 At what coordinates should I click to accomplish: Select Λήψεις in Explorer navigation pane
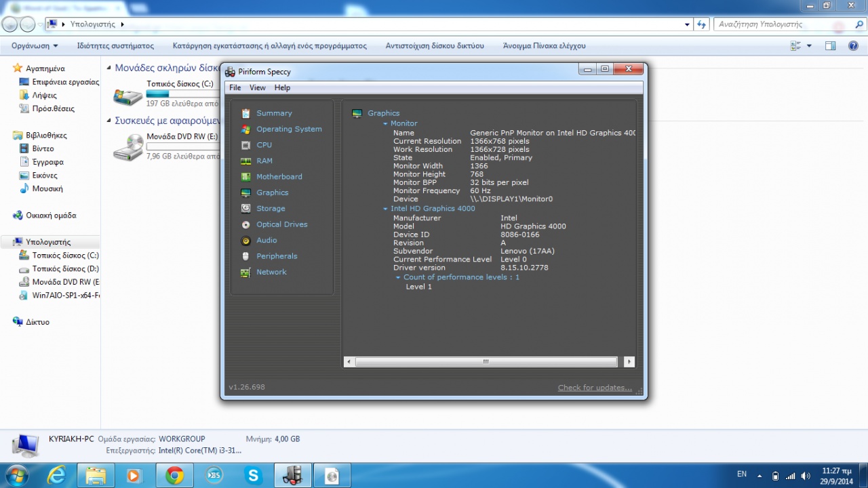45,96
